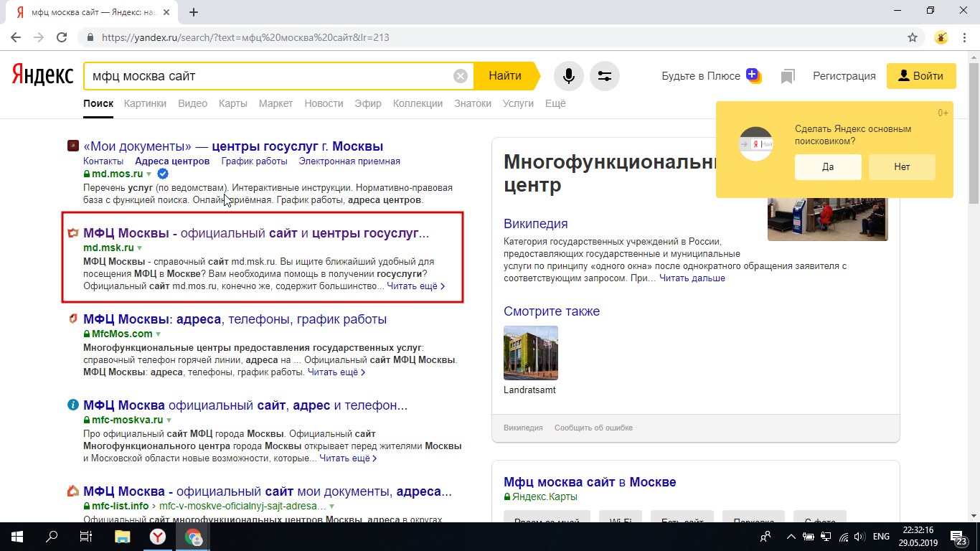Open the Windows Start menu
This screenshot has height=551, width=980.
[17, 536]
